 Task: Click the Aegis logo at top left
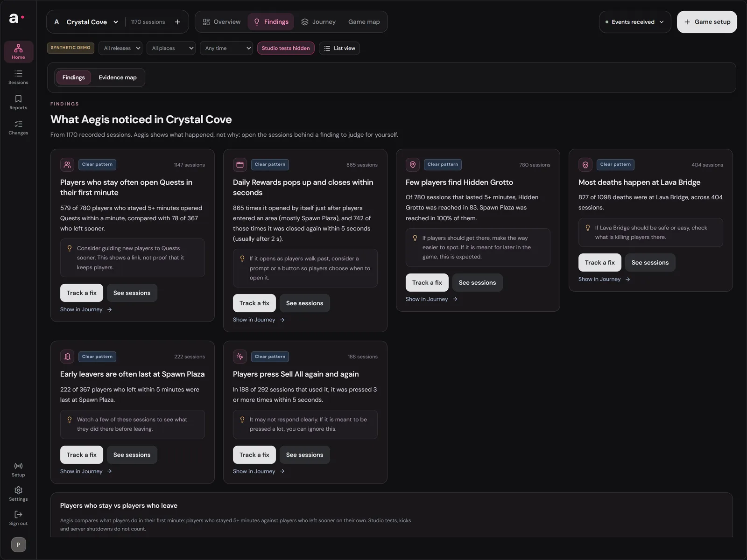[16, 19]
